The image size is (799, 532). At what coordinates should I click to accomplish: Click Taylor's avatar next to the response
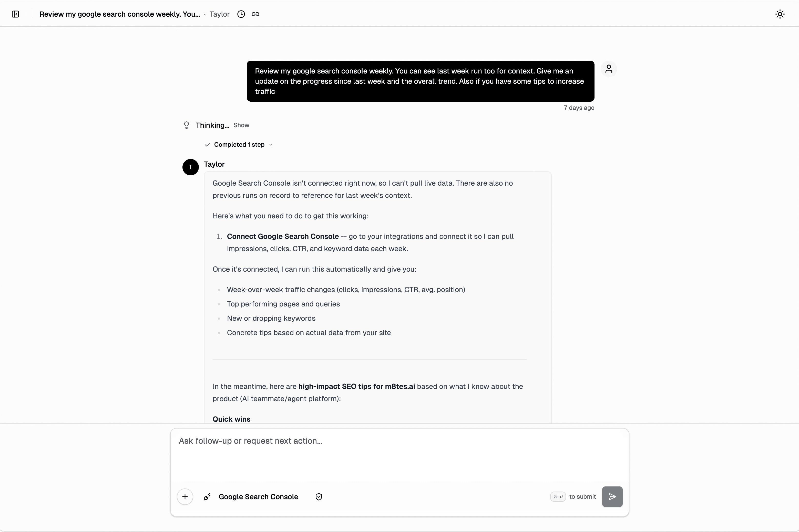coord(190,167)
